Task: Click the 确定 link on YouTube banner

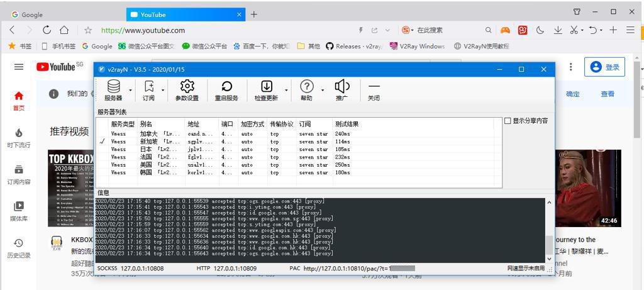Action: (572, 94)
